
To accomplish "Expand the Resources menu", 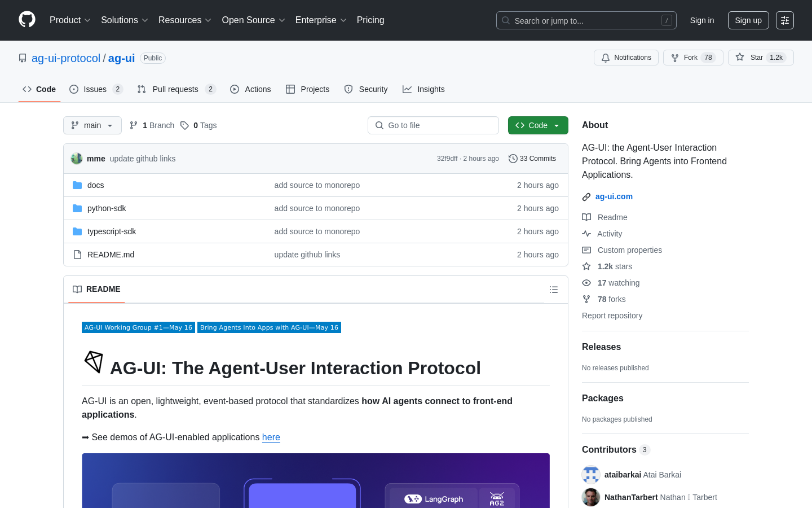I will pyautogui.click(x=185, y=20).
